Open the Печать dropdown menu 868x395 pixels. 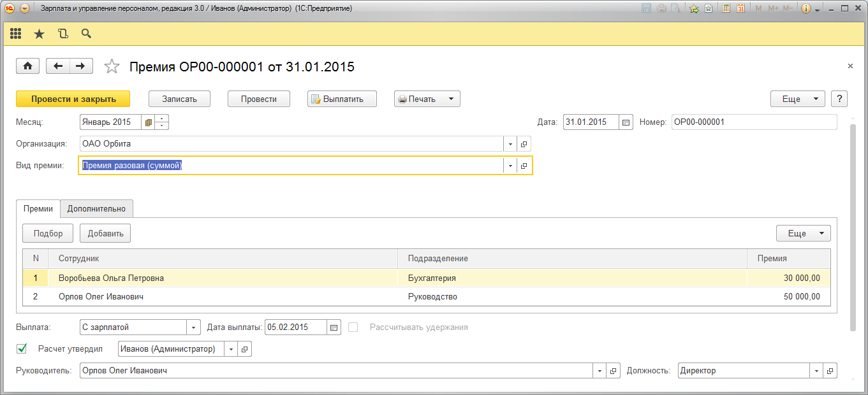[427, 99]
